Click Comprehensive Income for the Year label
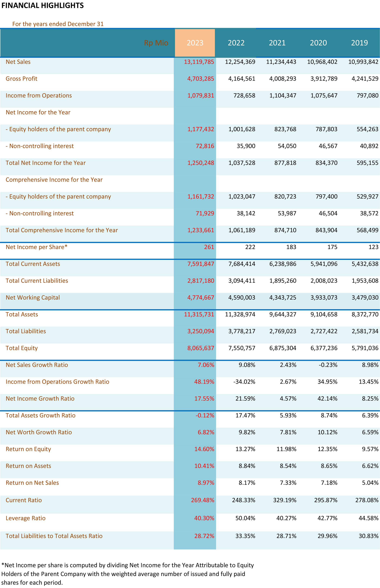The width and height of the screenshot is (380, 588). click(x=54, y=180)
